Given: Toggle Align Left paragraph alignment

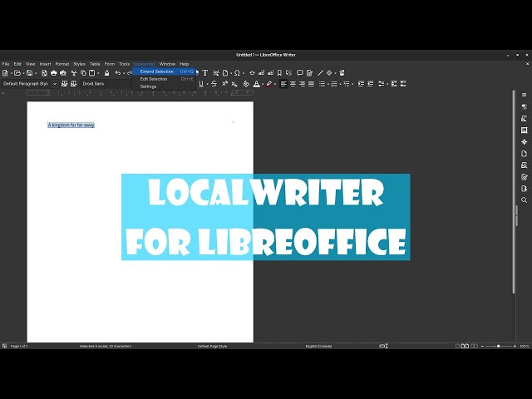Looking at the screenshot, I should click(283, 84).
